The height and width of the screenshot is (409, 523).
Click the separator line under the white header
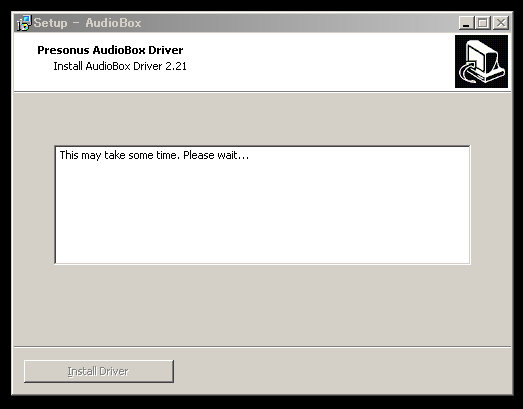(x=263, y=92)
